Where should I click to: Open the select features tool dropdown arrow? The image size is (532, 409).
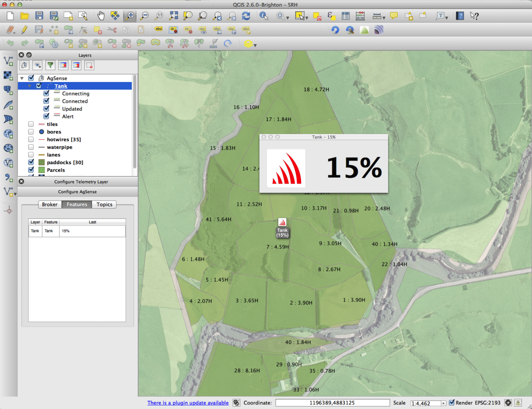307,18
